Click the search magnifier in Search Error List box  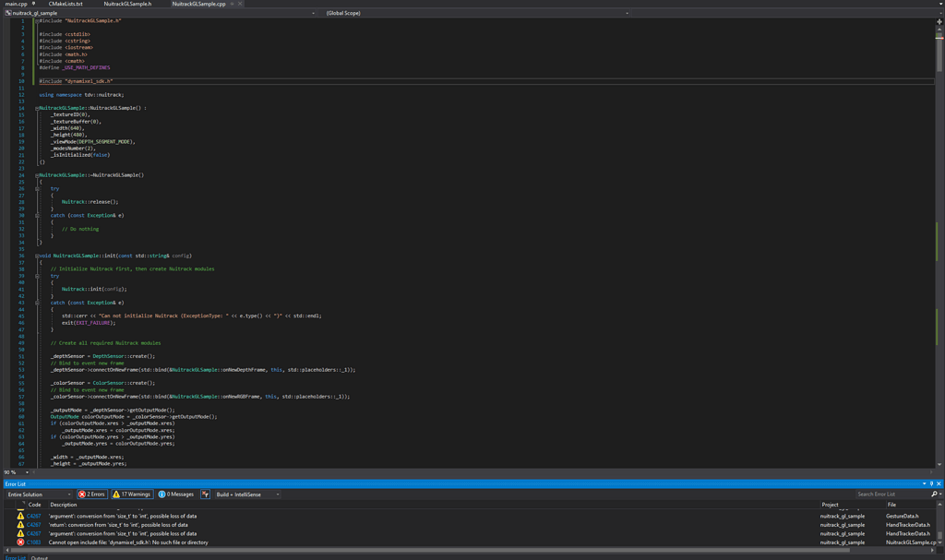point(934,494)
